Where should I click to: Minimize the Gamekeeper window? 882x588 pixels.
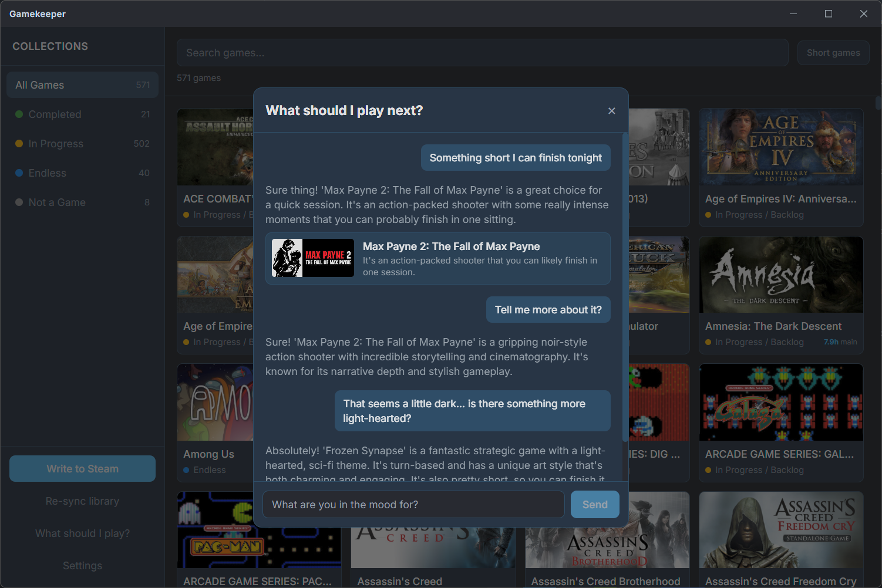(x=793, y=13)
